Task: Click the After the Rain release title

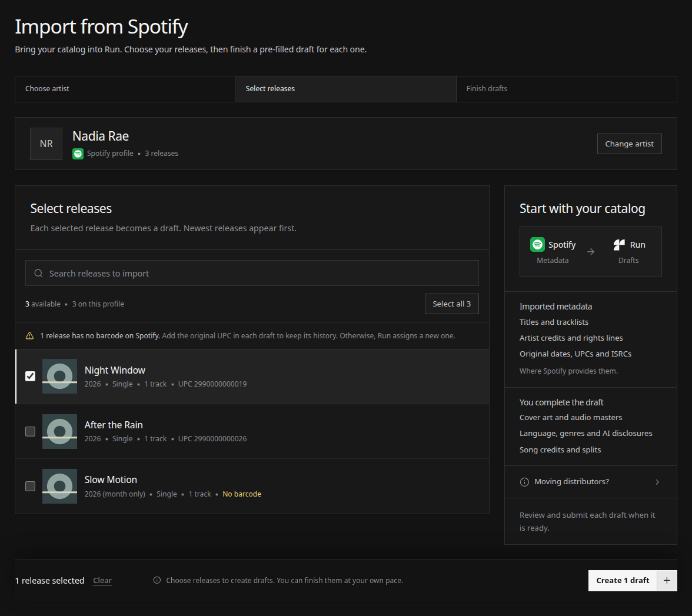Action: click(114, 425)
